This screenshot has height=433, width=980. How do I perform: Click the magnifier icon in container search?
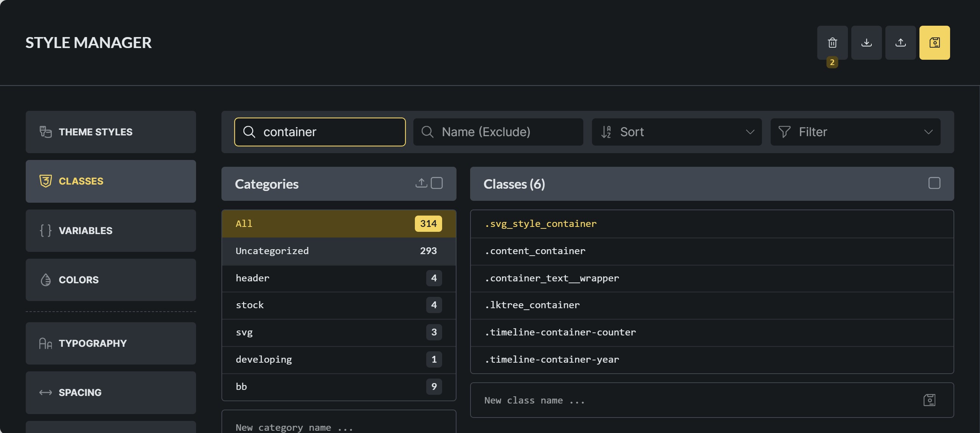pos(249,132)
